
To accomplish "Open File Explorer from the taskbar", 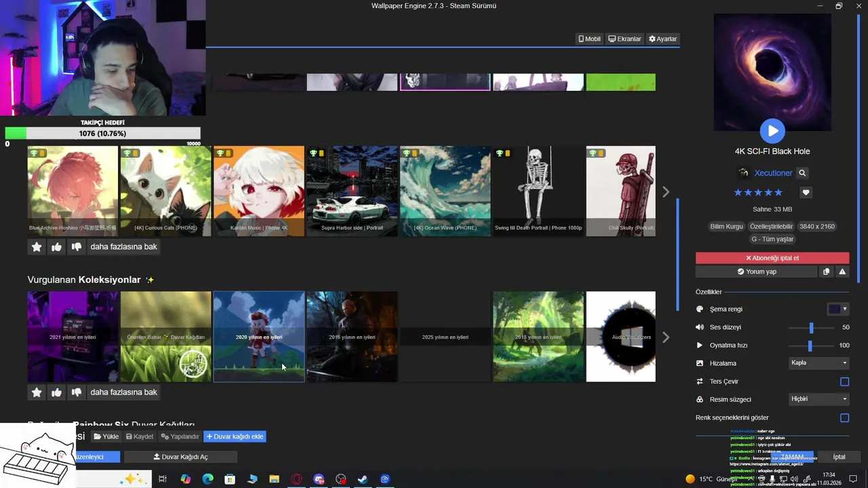I will pos(274,479).
